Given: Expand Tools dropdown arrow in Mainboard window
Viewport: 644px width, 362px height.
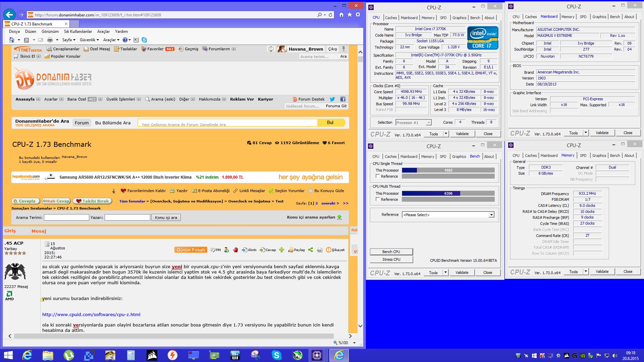Looking at the screenshot, I should (x=586, y=133).
